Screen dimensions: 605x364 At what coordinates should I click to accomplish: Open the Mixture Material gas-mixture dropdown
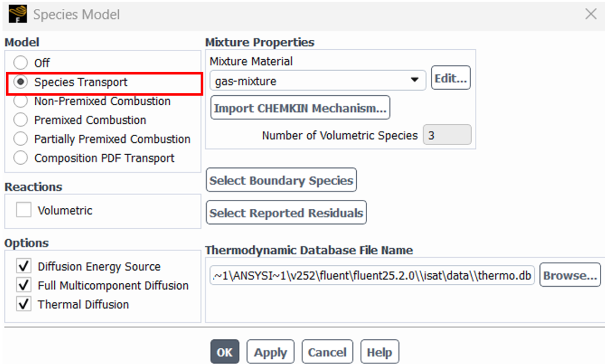coord(318,80)
